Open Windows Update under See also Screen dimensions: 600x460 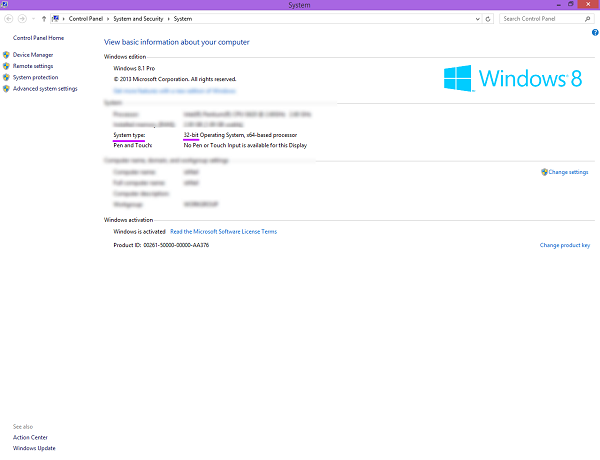[x=34, y=448]
